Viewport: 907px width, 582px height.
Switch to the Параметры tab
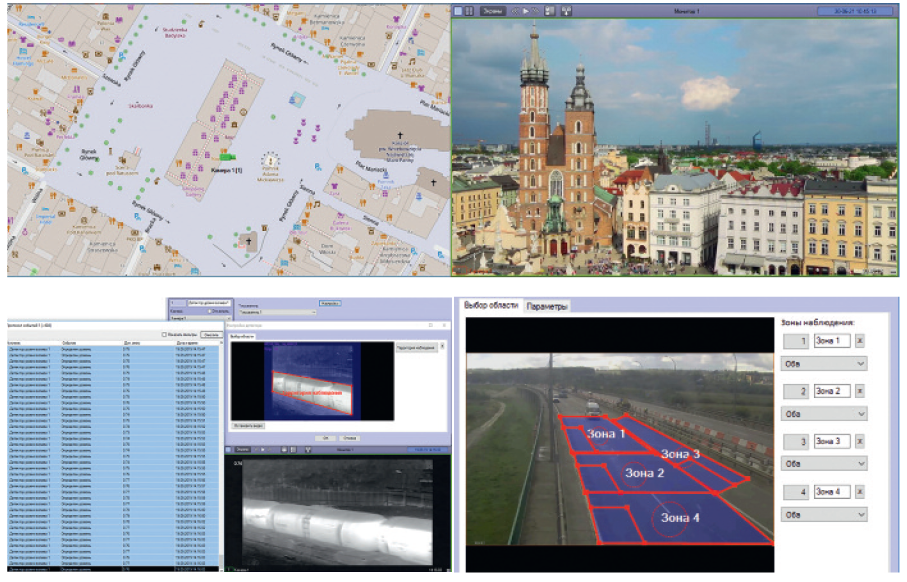point(547,306)
